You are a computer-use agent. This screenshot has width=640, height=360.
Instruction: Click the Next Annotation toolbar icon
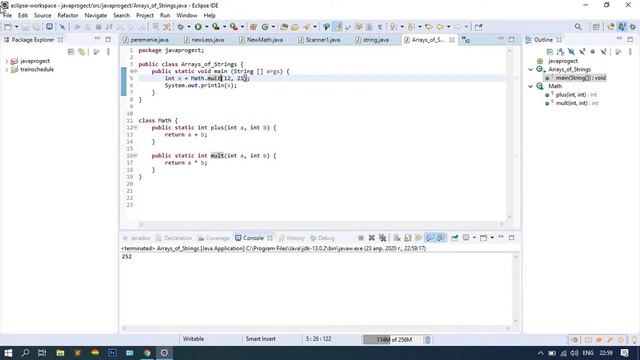(x=393, y=27)
